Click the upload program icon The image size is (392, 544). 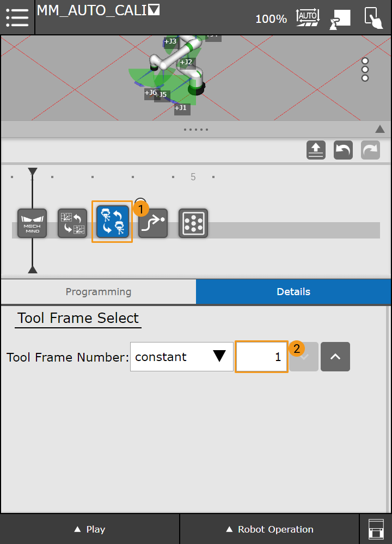coord(316,150)
